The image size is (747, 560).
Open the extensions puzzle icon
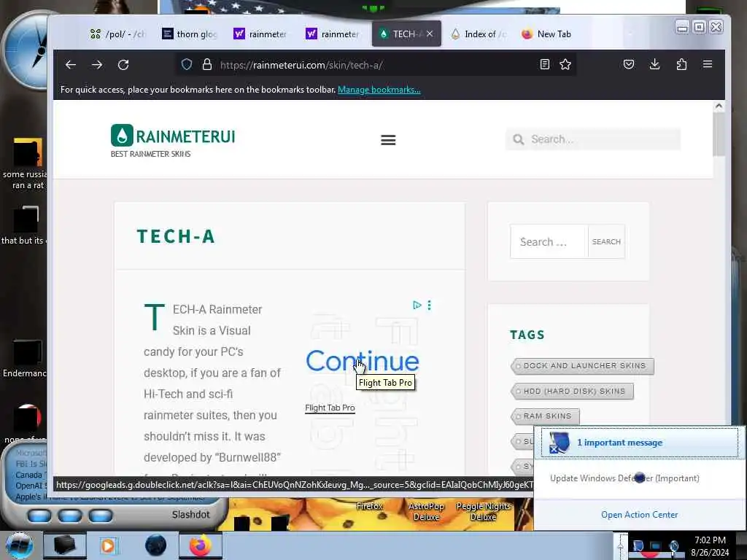pos(681,64)
